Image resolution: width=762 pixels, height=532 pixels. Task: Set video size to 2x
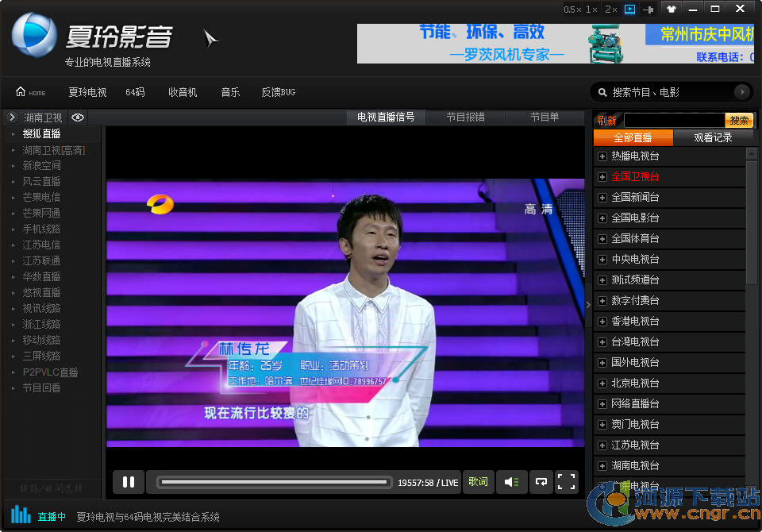point(611,10)
